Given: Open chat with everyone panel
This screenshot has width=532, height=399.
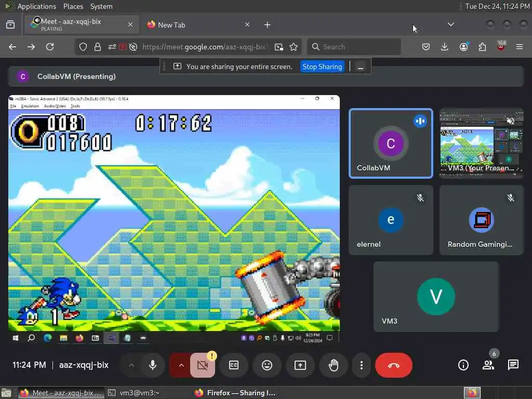Looking at the screenshot, I should [x=513, y=365].
